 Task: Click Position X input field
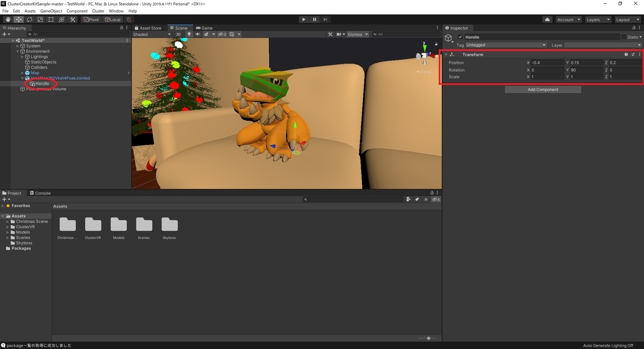pos(547,63)
